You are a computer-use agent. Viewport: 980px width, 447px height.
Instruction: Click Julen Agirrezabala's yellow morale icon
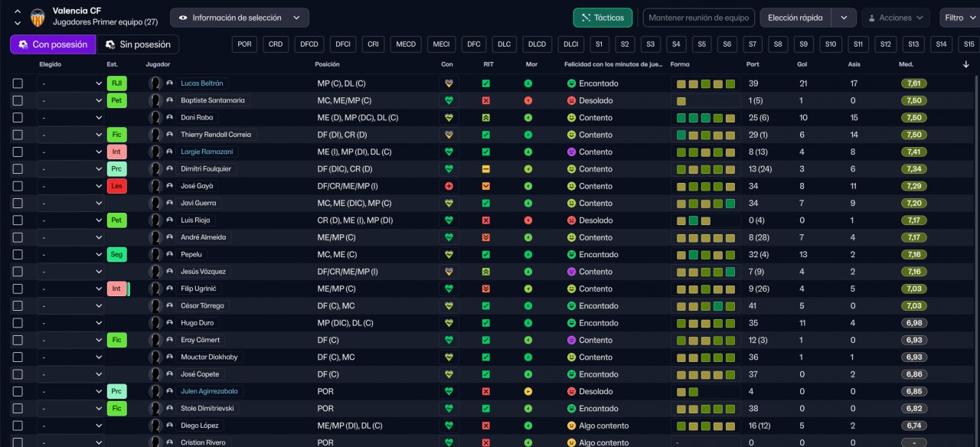point(528,391)
